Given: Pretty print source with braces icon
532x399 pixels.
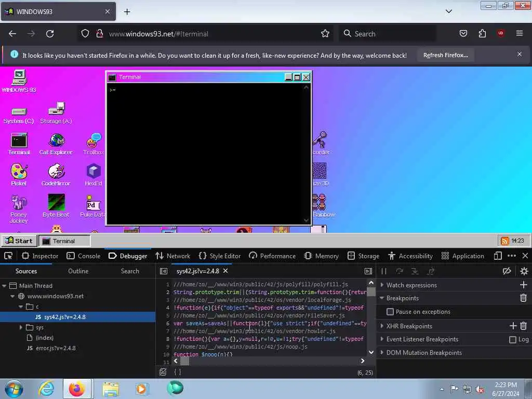Looking at the screenshot, I should [x=178, y=372].
